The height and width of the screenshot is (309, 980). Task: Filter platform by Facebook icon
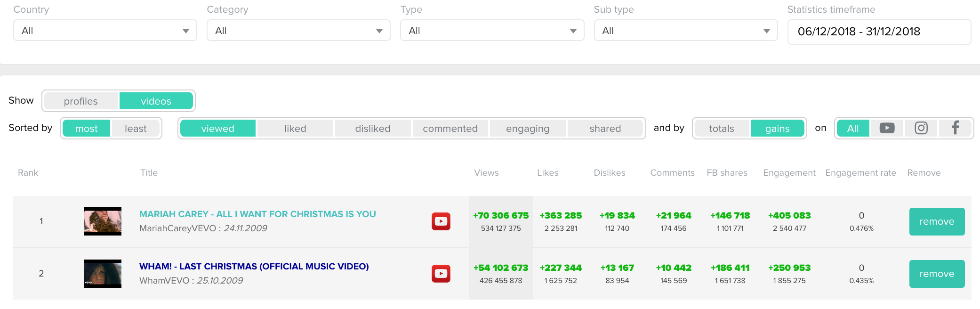coord(955,128)
